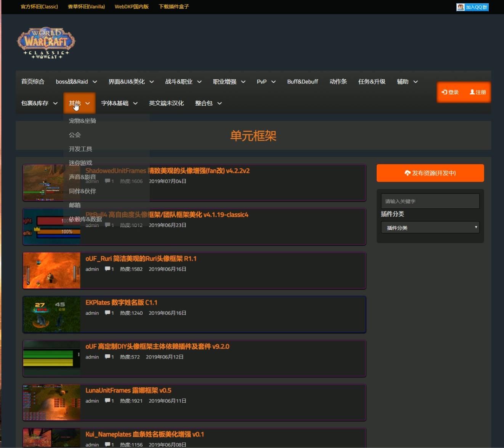Click Kui_Nameplates entry thumbnail

(52, 438)
